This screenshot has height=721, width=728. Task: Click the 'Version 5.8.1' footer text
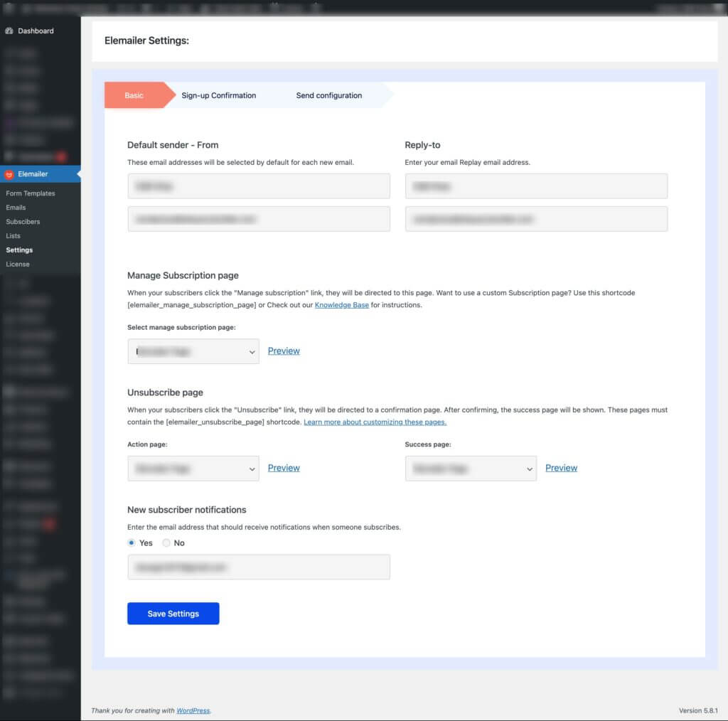pos(698,710)
